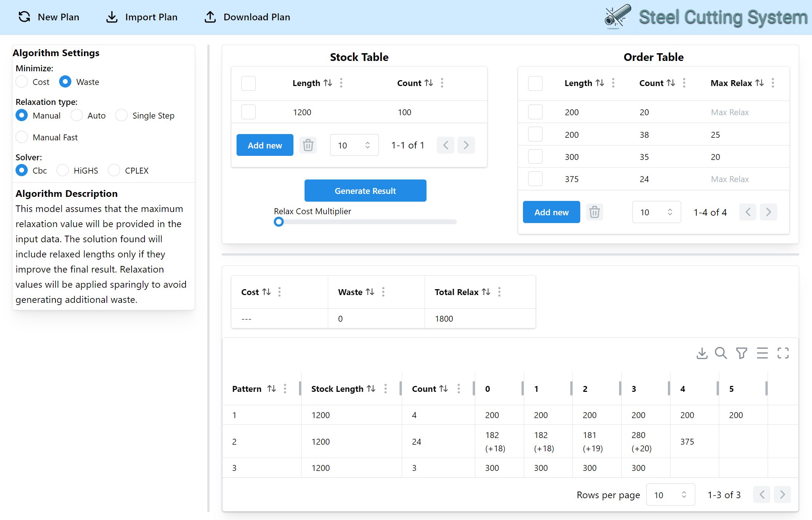This screenshot has width=812, height=520.
Task: Click Order Table trash delete icon
Action: tap(594, 212)
